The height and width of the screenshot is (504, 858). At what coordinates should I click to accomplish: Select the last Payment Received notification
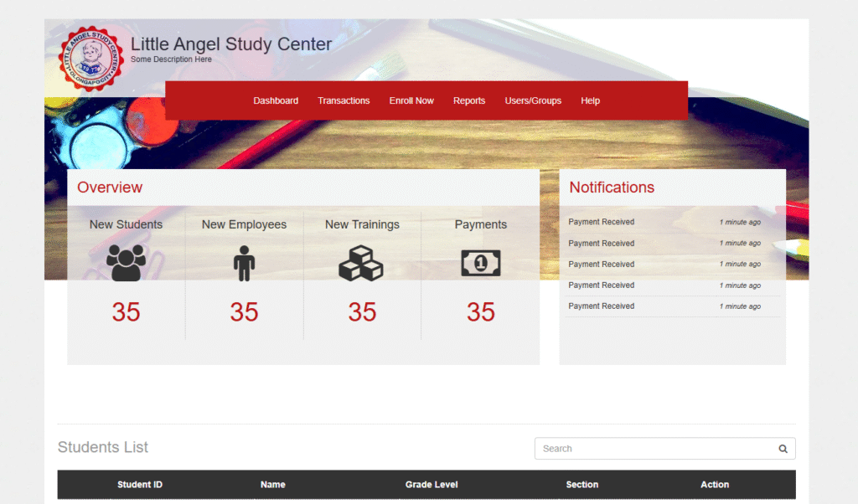[x=602, y=306]
